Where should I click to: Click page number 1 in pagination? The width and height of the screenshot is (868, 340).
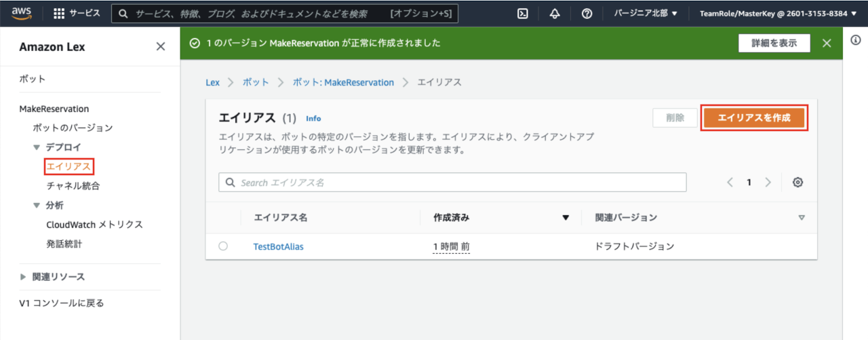(x=749, y=183)
